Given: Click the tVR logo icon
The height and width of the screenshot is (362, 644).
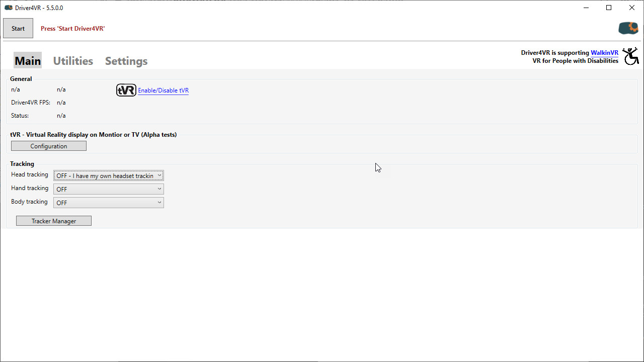Looking at the screenshot, I should 126,90.
